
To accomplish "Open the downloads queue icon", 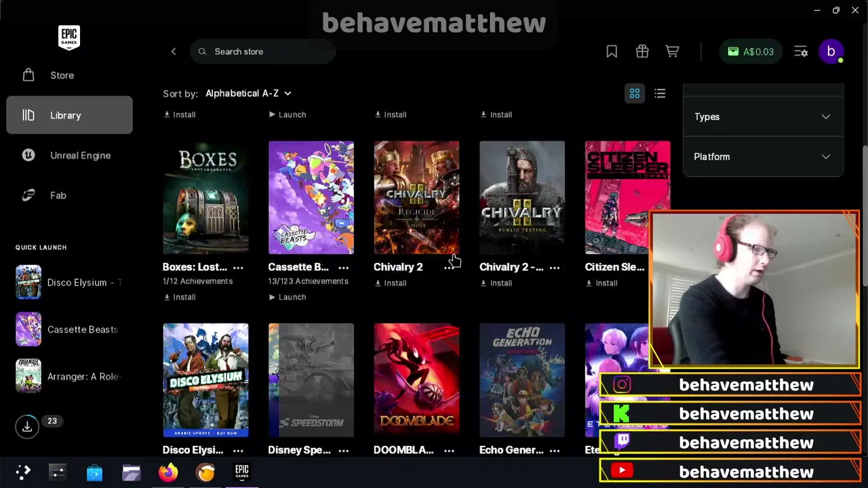I will tap(27, 426).
